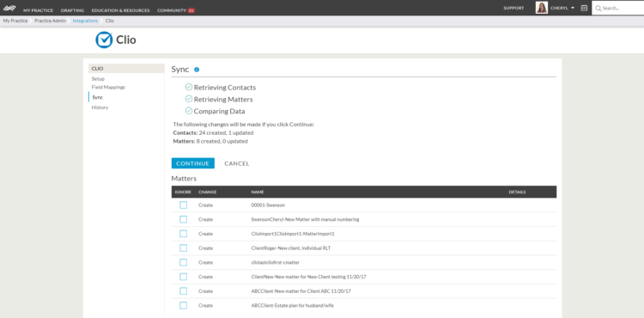
Task: Open the Community menu
Action: point(172,10)
